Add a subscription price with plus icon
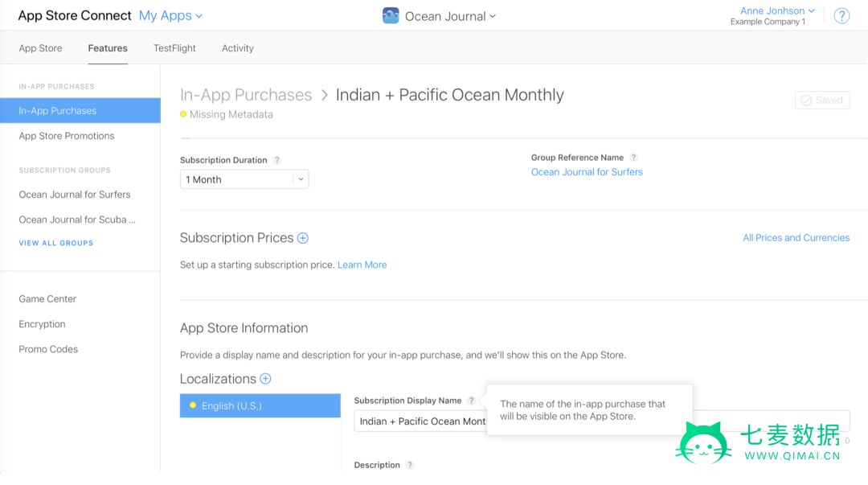 (x=303, y=238)
